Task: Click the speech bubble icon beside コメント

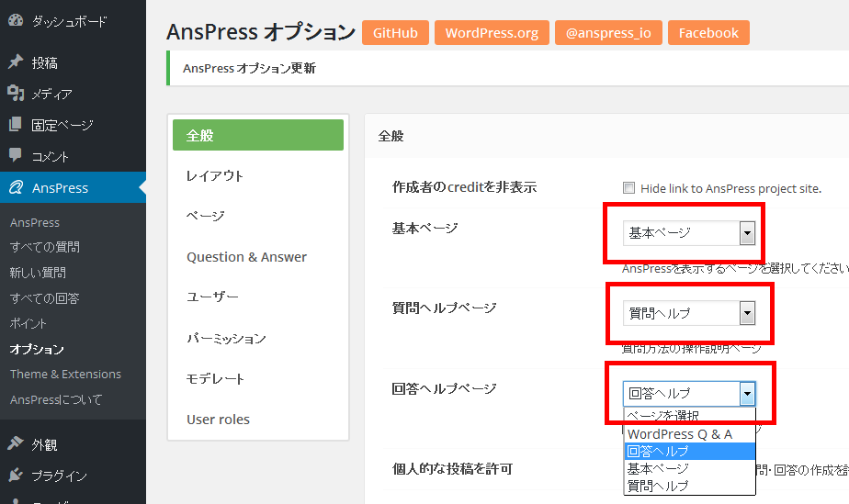Action: click(16, 155)
